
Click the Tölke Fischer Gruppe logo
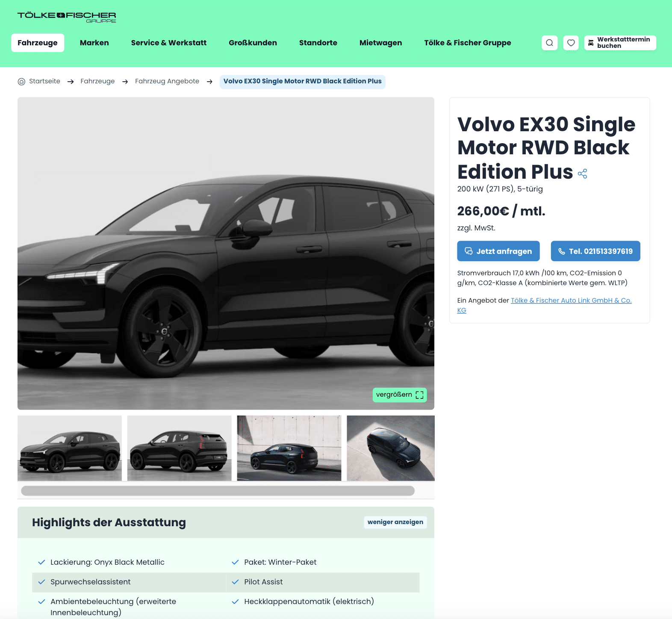[67, 17]
